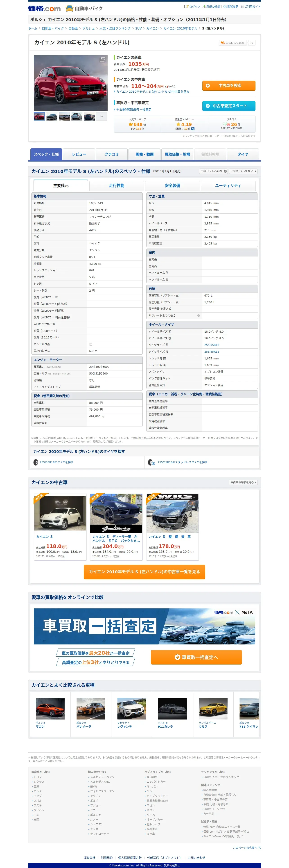Screen dimensions: 289x868
Task: Click the 新規ID登録 link
Action: coord(212,6)
